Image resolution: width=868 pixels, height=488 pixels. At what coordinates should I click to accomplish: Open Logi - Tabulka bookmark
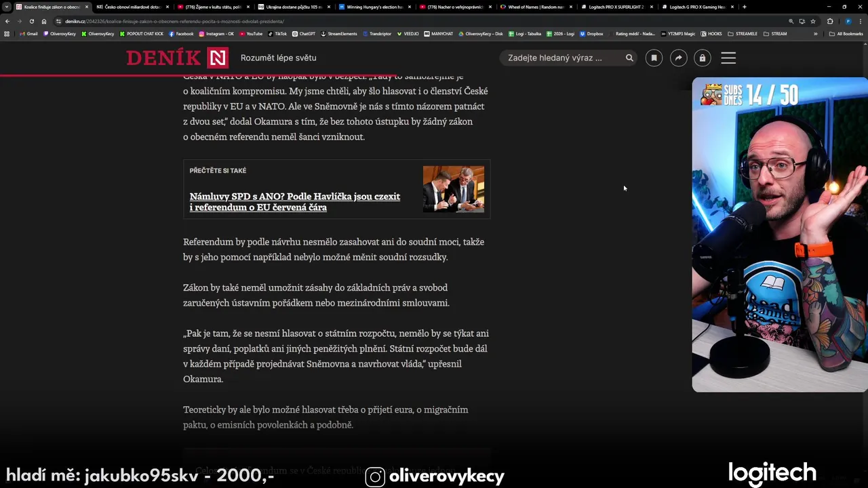click(x=524, y=33)
